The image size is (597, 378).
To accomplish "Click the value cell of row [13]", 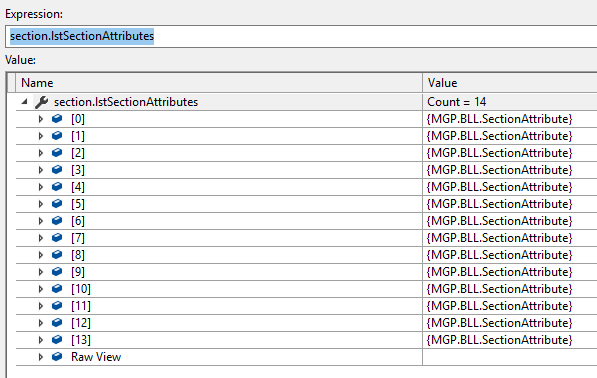I will pos(510,340).
